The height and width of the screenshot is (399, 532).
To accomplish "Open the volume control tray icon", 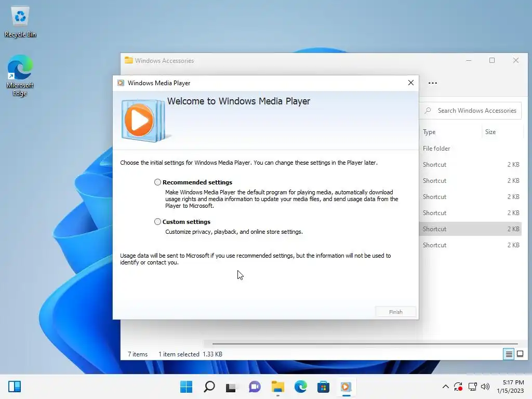I will pyautogui.click(x=485, y=387).
